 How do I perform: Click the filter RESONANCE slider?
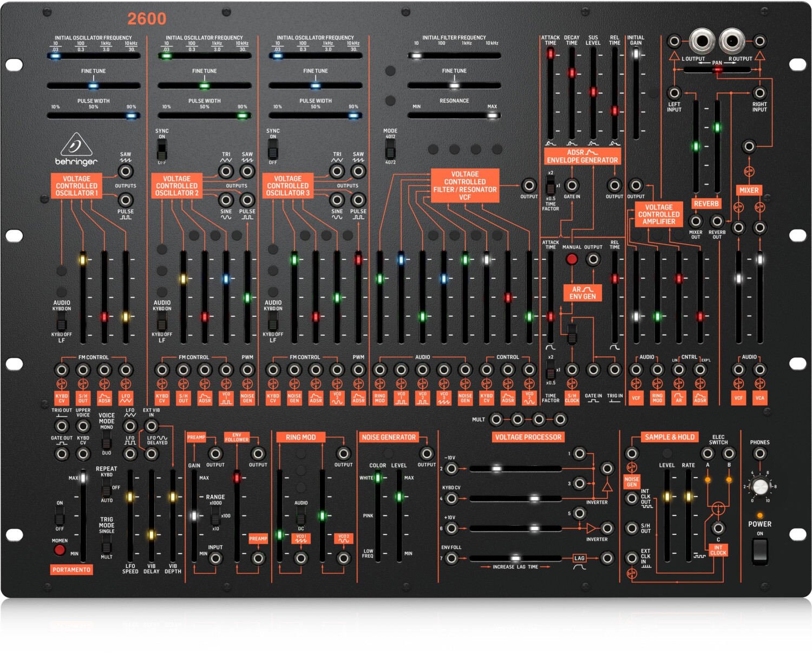(454, 115)
